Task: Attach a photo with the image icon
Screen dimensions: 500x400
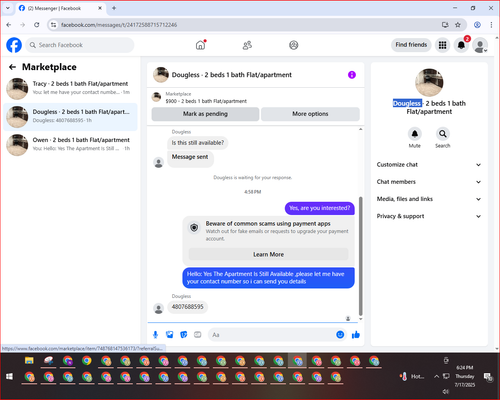Action: (x=170, y=335)
